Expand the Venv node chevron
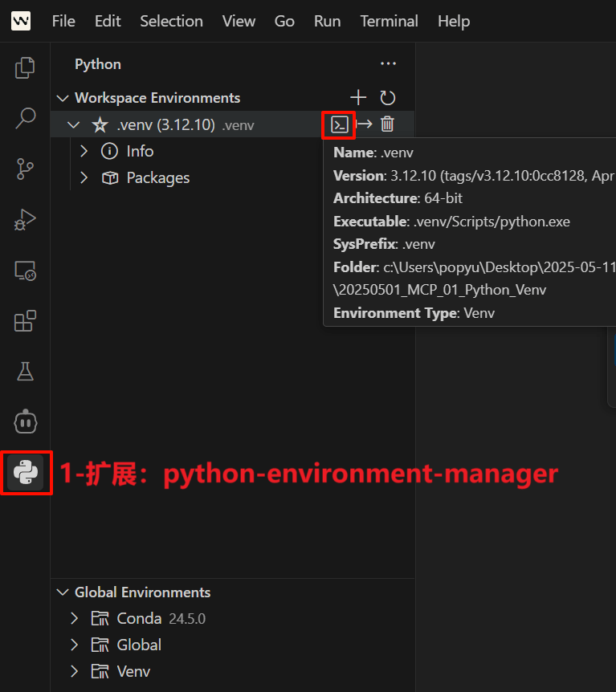Image resolution: width=616 pixels, height=692 pixels. [x=74, y=672]
